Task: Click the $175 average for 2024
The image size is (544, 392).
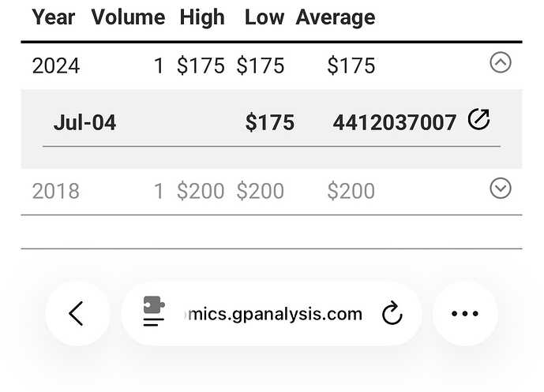Action: 351,65
